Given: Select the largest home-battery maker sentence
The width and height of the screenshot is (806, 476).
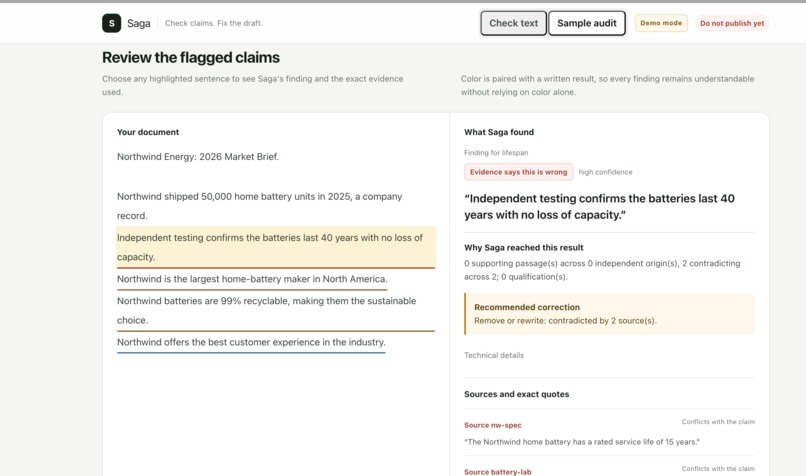Looking at the screenshot, I should [252, 279].
